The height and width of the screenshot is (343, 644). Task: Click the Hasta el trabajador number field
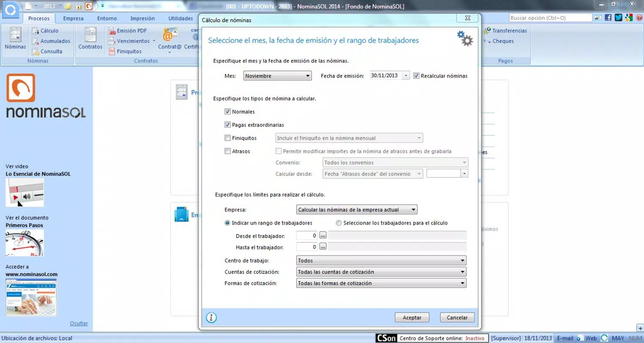coord(307,247)
